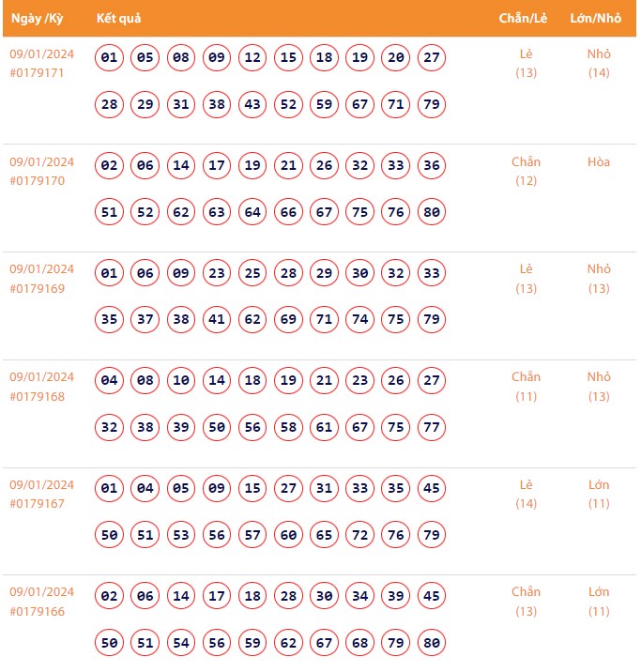Open draw number #0179166

[x=38, y=611]
